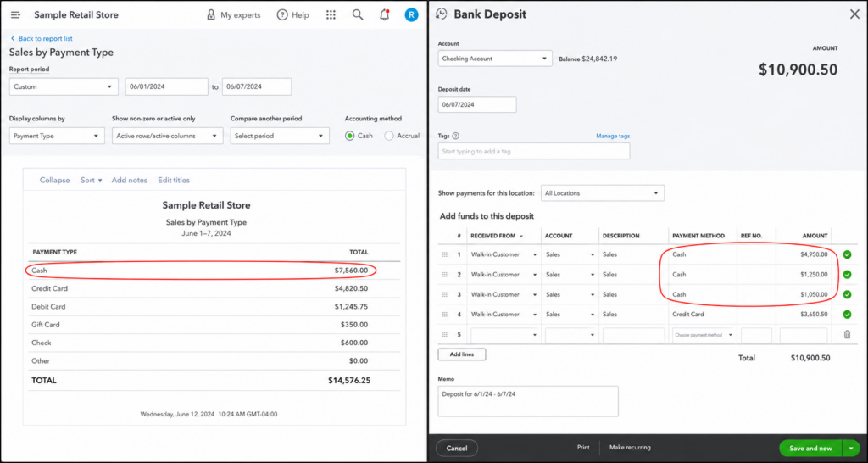The height and width of the screenshot is (463, 868).
Task: Open the Compare another period dropdown
Action: tap(280, 136)
